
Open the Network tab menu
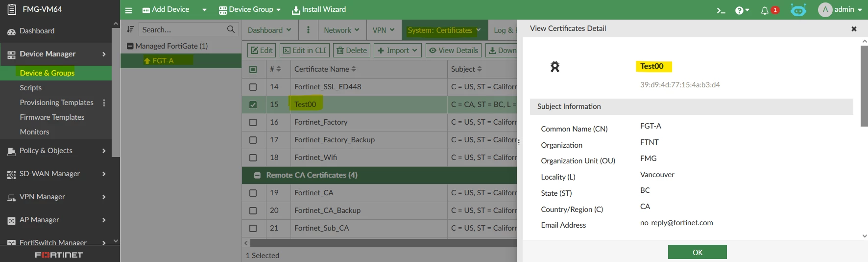[341, 30]
